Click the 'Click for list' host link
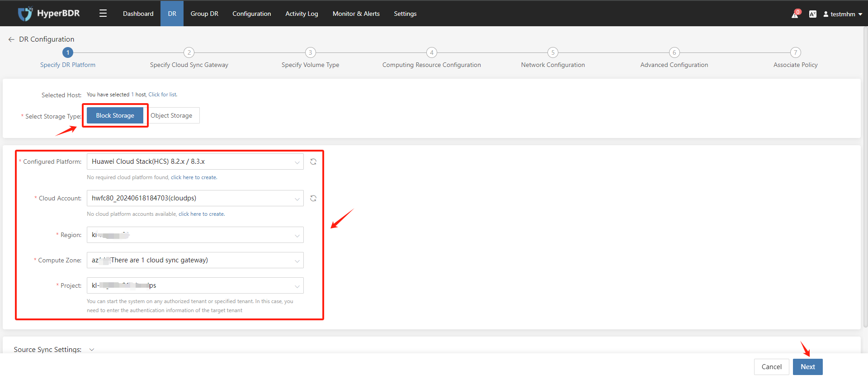 (163, 95)
